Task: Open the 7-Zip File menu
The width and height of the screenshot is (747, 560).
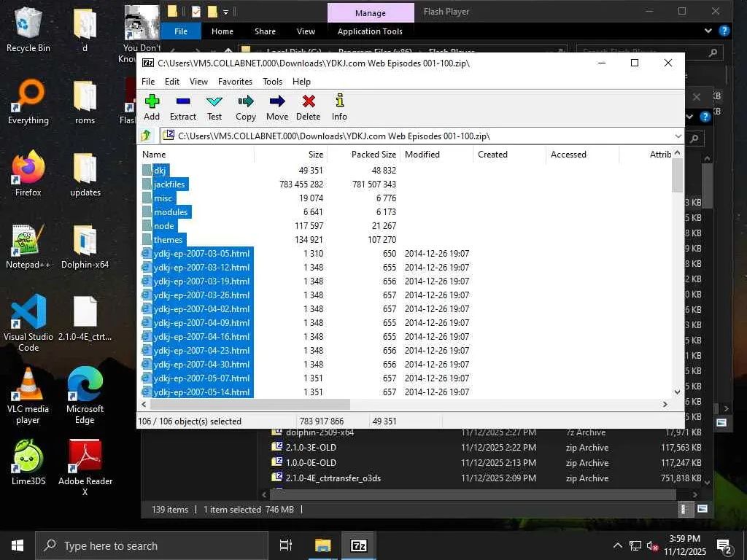Action: click(148, 82)
